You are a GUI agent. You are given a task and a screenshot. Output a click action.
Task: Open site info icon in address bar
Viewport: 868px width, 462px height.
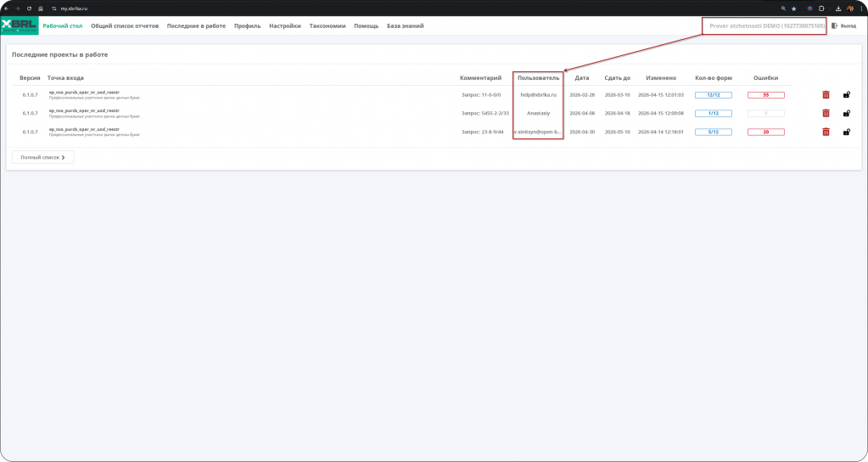[x=54, y=8]
